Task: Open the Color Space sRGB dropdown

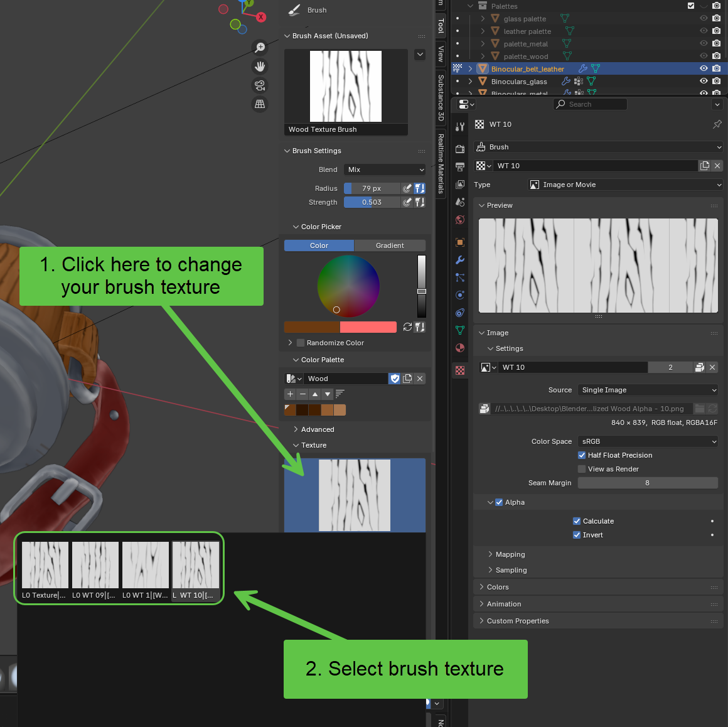Action: [648, 441]
